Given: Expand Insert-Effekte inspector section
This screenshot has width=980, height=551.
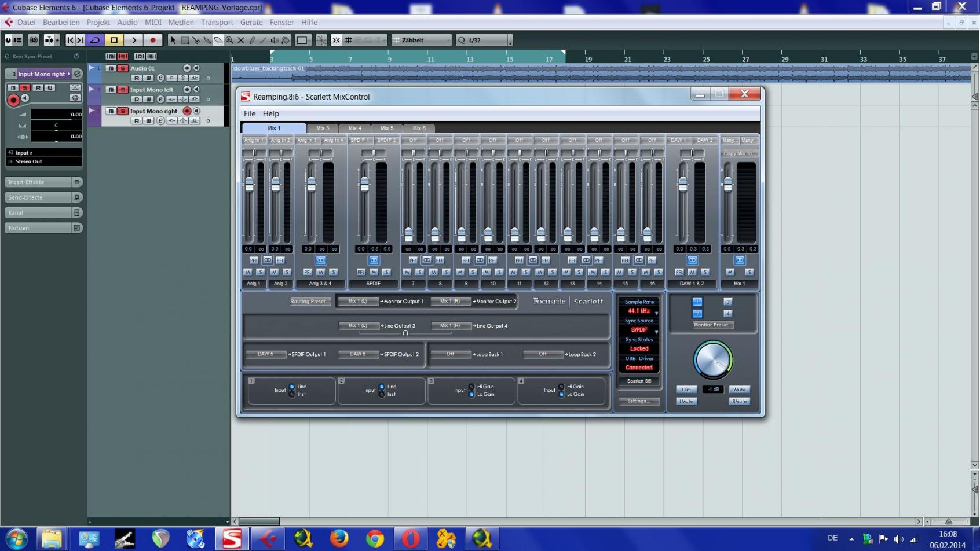Looking at the screenshot, I should [x=44, y=182].
